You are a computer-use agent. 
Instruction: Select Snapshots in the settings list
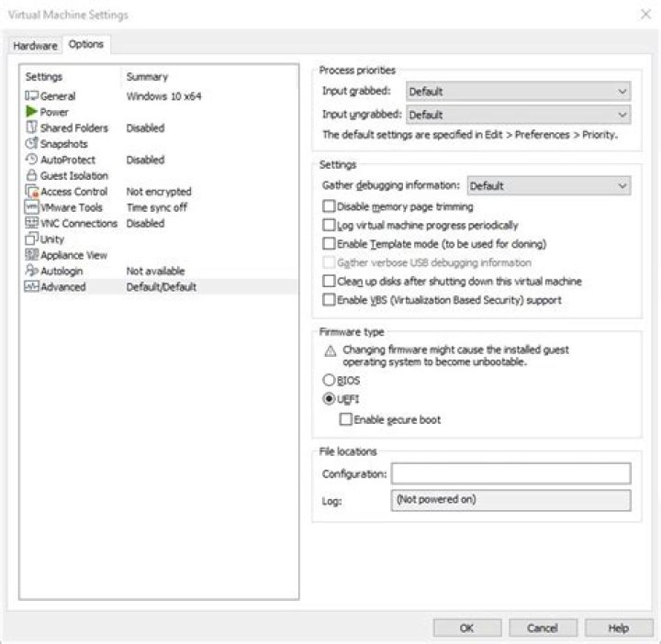pyautogui.click(x=64, y=144)
